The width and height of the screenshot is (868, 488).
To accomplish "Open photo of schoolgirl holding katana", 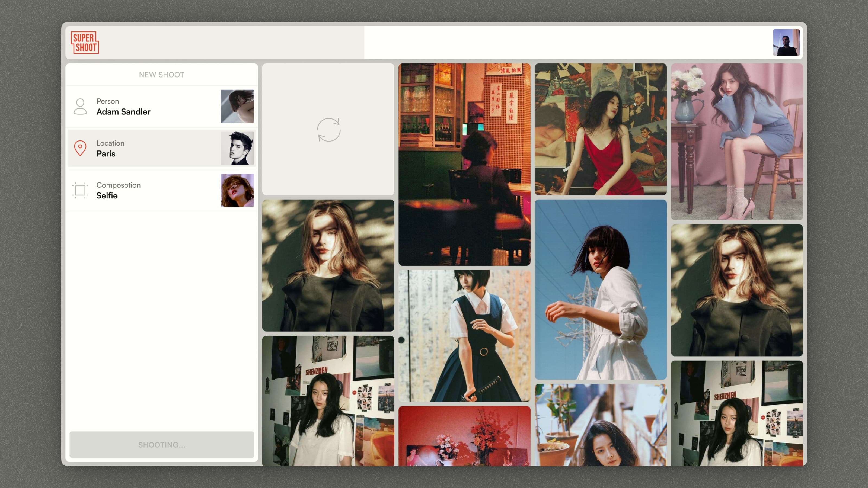I will 464,335.
